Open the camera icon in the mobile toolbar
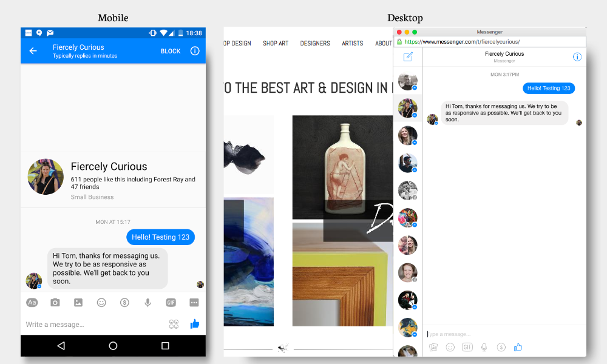The width and height of the screenshot is (607, 364). pos(55,303)
